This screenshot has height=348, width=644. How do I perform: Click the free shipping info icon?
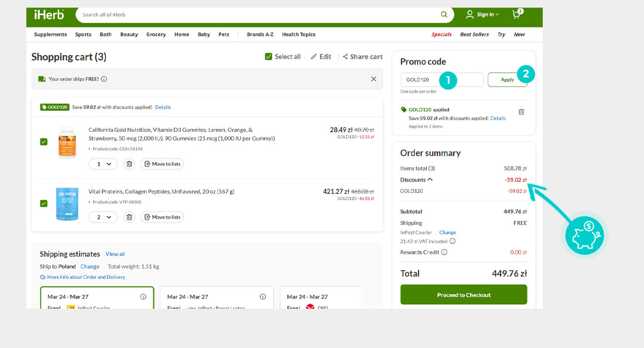[x=104, y=79]
